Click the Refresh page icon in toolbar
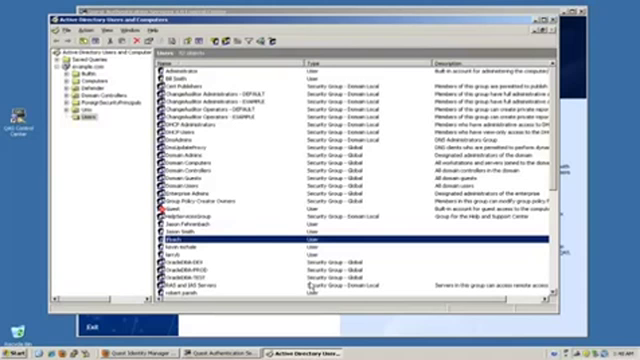 [x=160, y=41]
